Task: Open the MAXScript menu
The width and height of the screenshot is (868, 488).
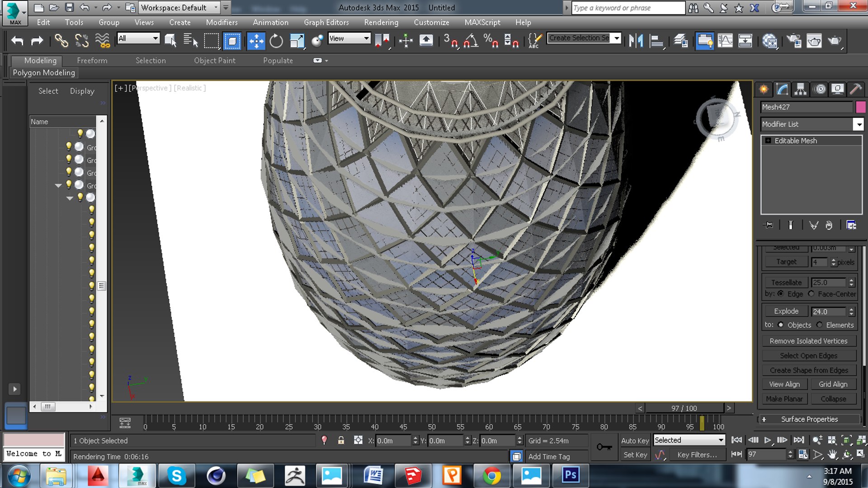Action: [x=482, y=22]
